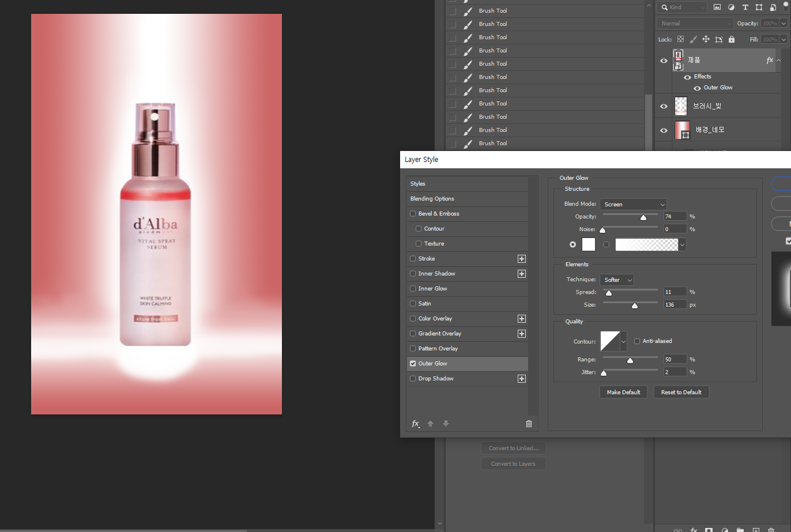
Task: Collapse effects list of 제품 layer
Action: [x=779, y=60]
